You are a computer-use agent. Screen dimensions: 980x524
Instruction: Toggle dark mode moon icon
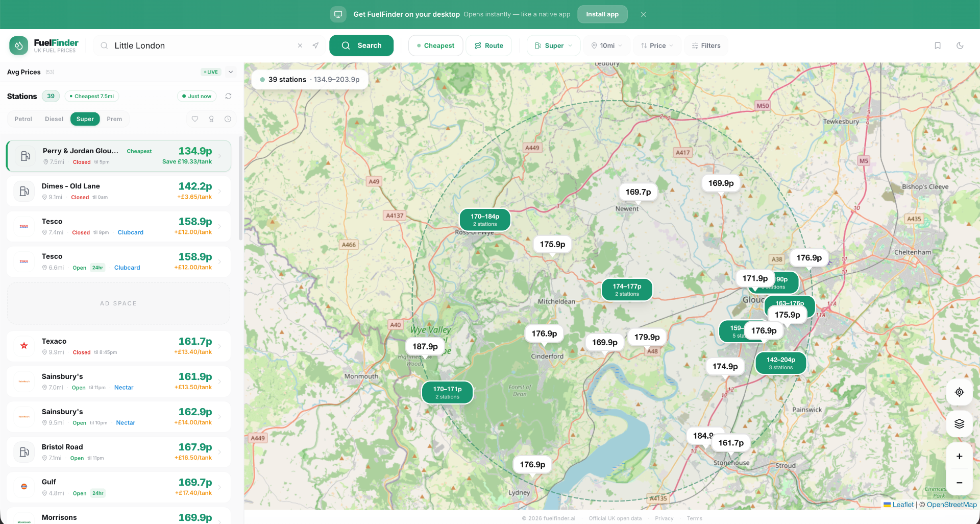point(960,45)
